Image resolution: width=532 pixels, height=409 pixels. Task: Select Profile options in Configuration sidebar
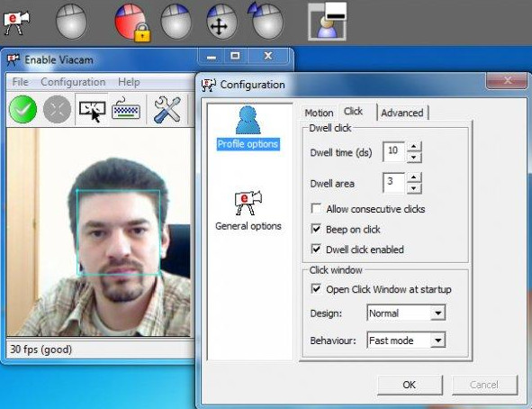[248, 128]
